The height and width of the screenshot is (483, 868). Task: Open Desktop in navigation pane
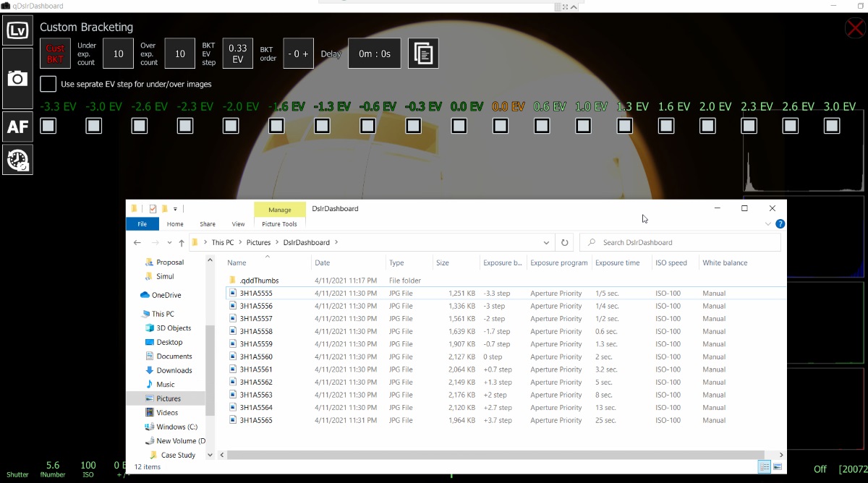point(169,342)
